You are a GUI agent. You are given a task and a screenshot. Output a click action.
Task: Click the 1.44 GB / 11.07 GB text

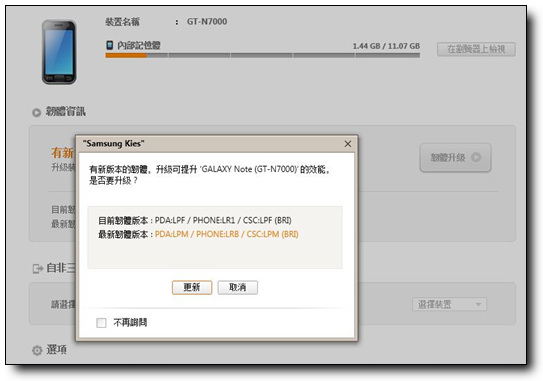pyautogui.click(x=386, y=46)
